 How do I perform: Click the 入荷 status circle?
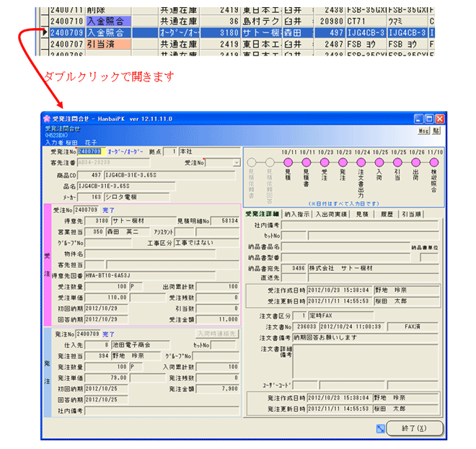[379, 162]
